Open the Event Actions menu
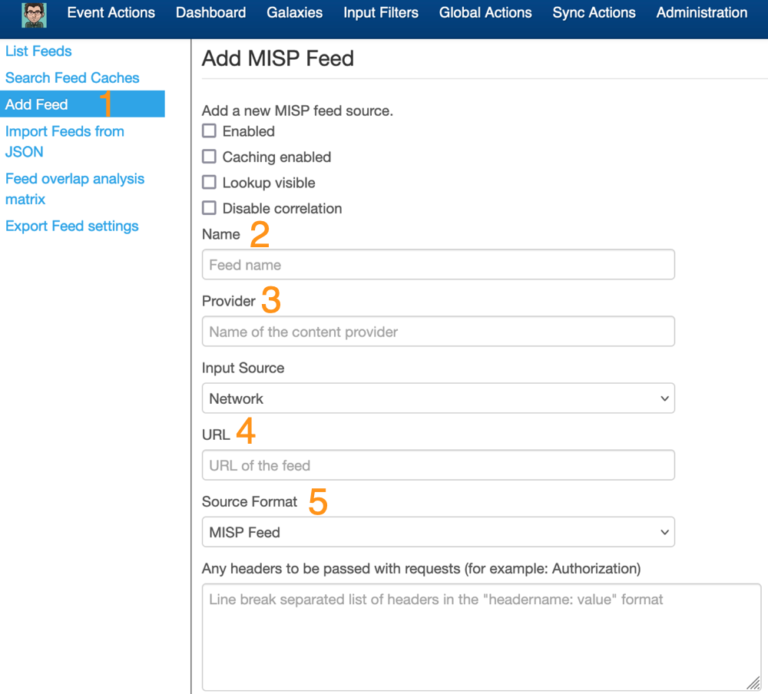Image resolution: width=768 pixels, height=694 pixels. [x=111, y=13]
